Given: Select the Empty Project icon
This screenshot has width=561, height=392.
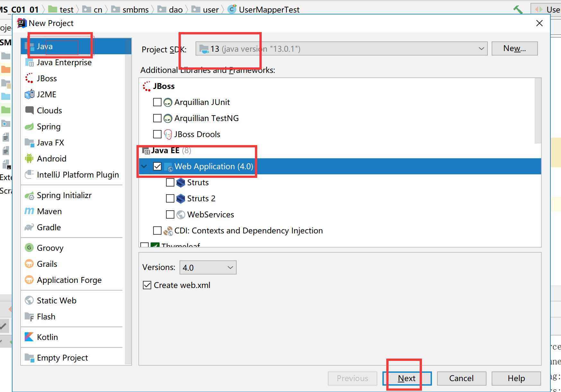Looking at the screenshot, I should [29, 358].
